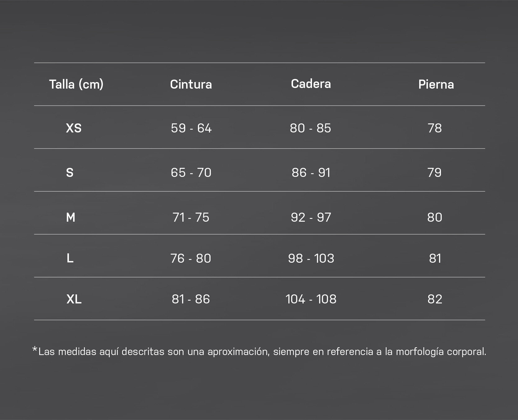
Task: Select the S size row label
Action: point(70,173)
